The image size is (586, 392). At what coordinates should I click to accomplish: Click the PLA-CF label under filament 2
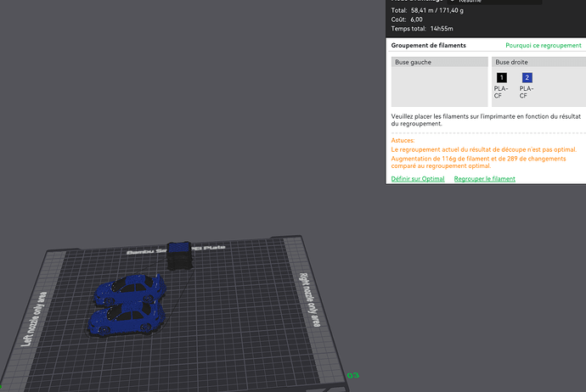click(x=527, y=92)
